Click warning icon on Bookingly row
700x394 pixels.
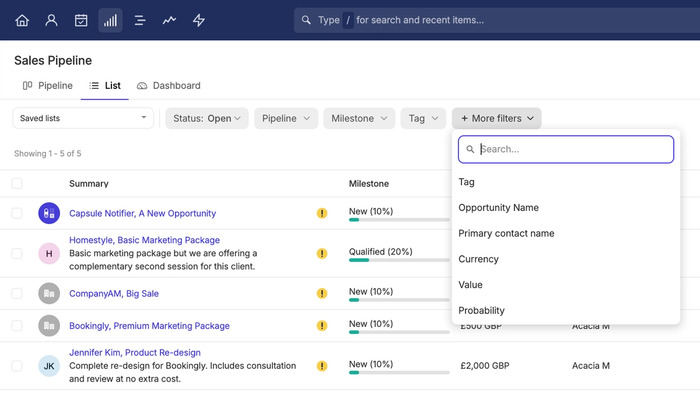322,326
